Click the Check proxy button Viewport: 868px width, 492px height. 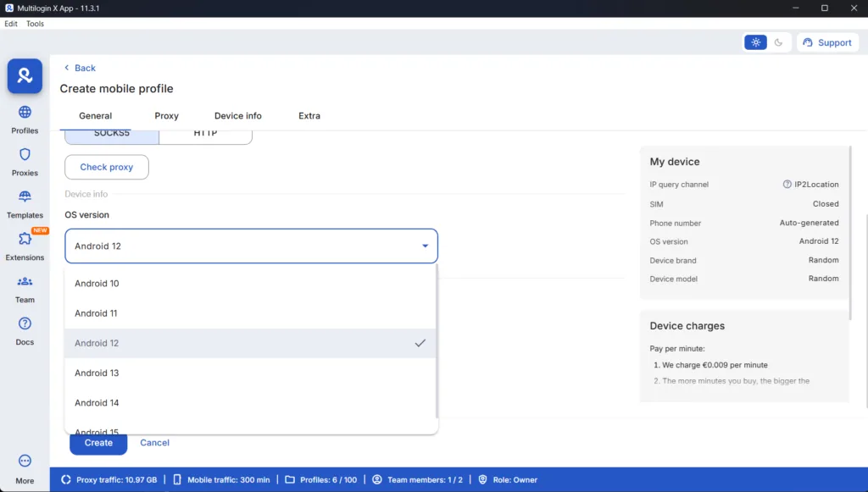(107, 167)
